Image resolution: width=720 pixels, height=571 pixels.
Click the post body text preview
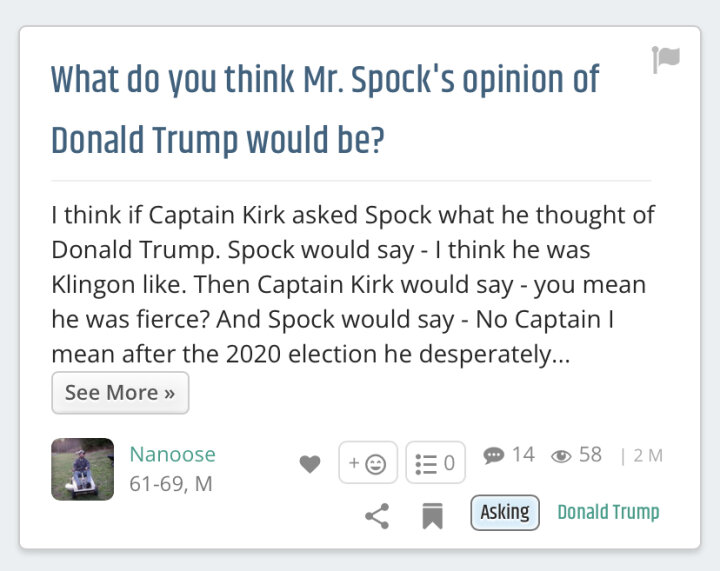(353, 285)
